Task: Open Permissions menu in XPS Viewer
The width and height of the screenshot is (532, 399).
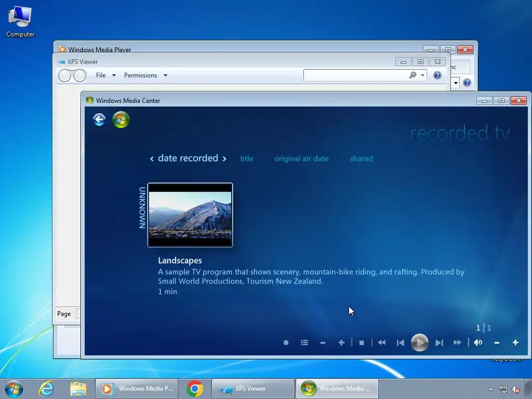Action: (140, 75)
